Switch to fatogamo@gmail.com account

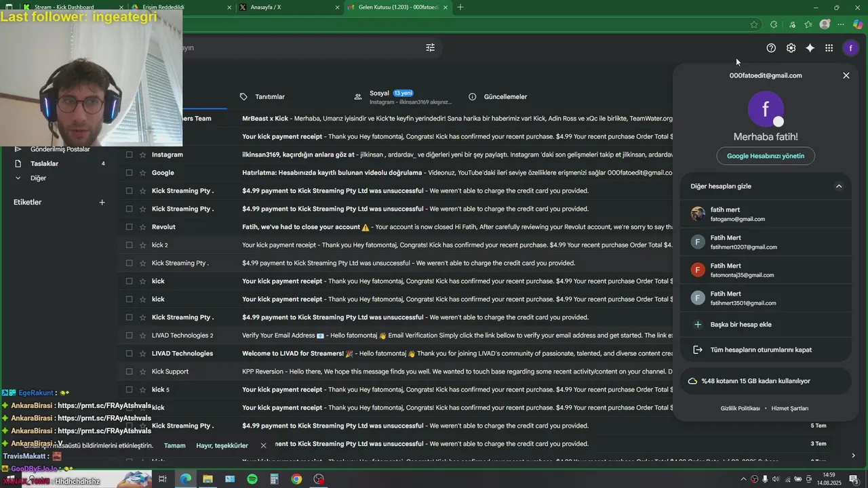pyautogui.click(x=766, y=214)
